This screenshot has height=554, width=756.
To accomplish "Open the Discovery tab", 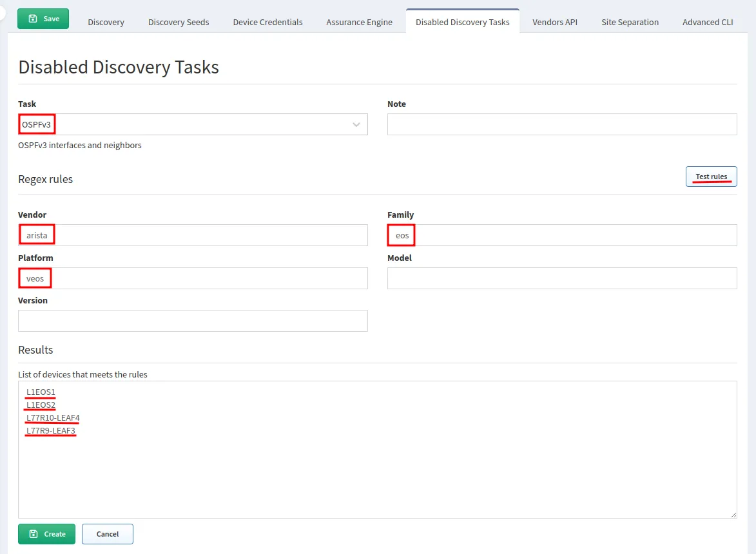I will pos(106,22).
